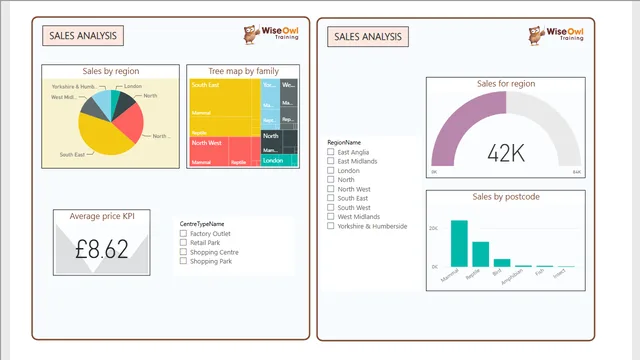This screenshot has width=640, height=360.
Task: Tick the Shopping Park checkbox
Action: [183, 261]
